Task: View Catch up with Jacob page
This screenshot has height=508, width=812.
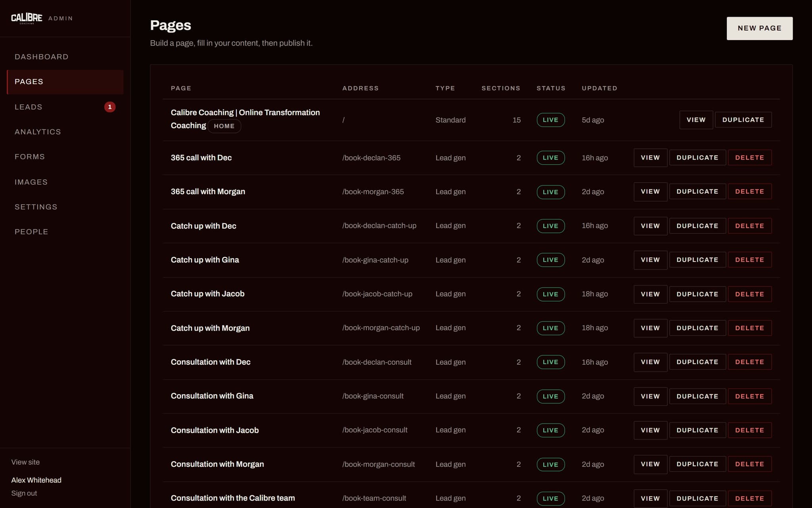Action: (x=650, y=294)
